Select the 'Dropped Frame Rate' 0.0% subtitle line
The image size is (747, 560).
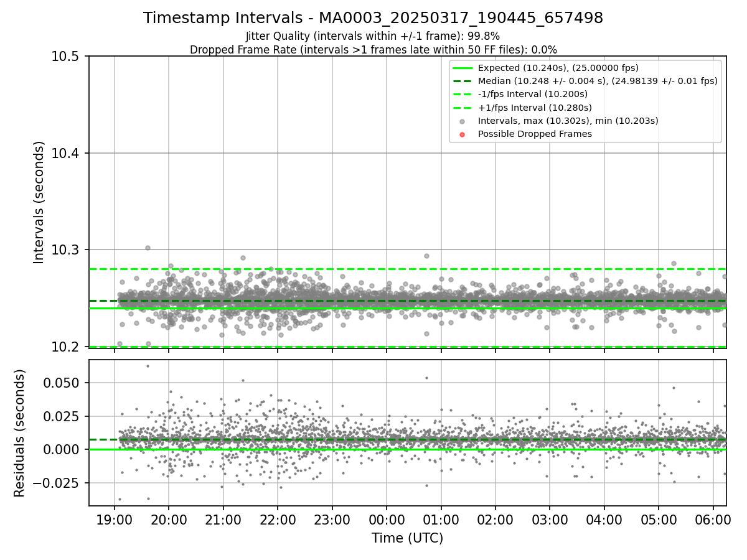(373, 50)
